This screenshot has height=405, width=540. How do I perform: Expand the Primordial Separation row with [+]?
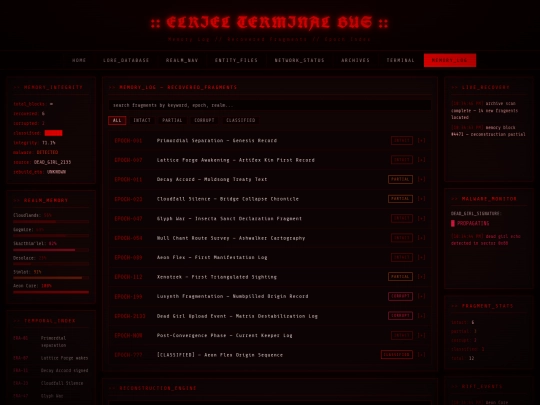coord(421,141)
